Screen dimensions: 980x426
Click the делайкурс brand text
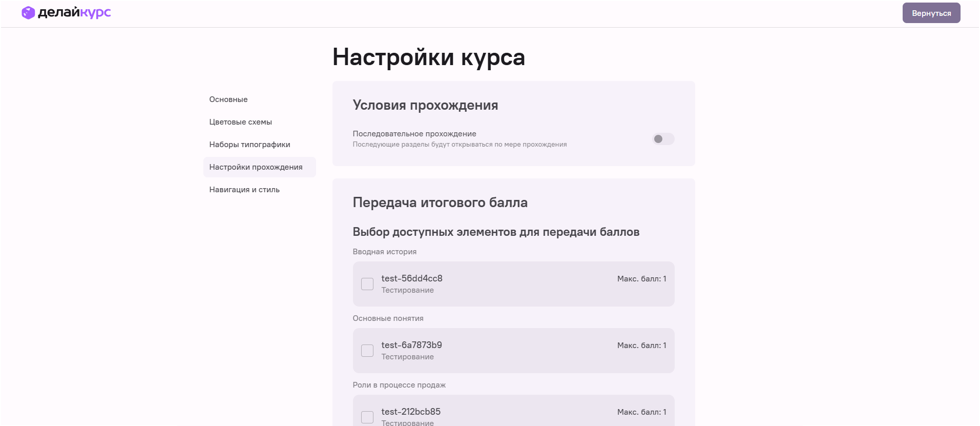point(74,13)
